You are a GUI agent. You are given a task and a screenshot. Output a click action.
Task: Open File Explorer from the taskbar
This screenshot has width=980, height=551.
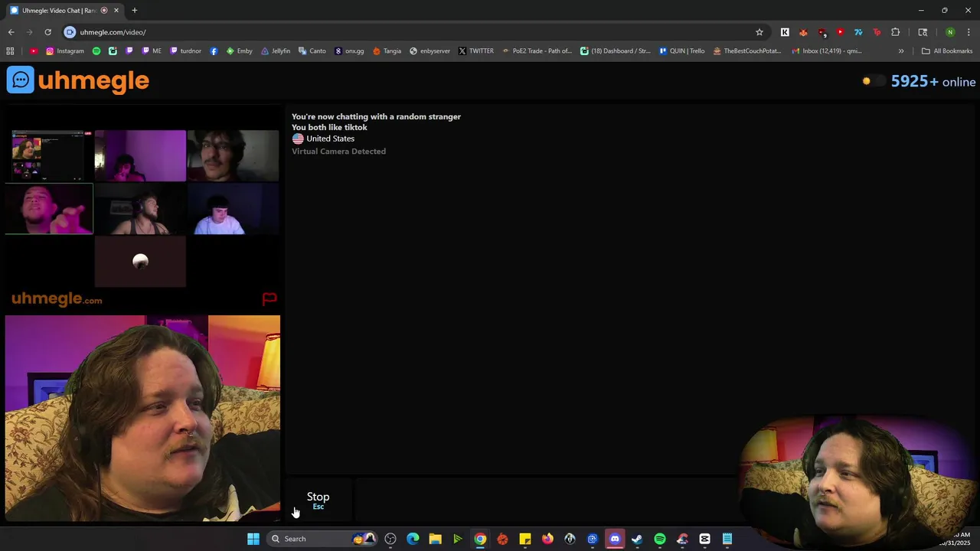[x=435, y=539]
